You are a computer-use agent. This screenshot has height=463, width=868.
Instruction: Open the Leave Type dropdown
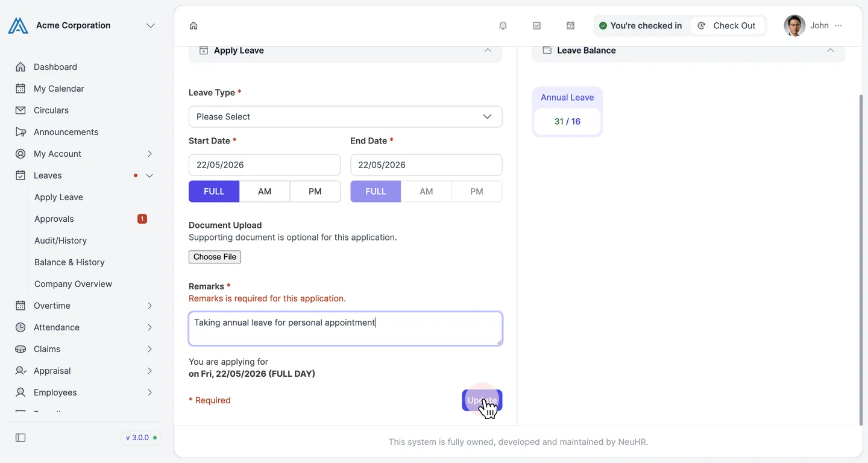pyautogui.click(x=345, y=117)
